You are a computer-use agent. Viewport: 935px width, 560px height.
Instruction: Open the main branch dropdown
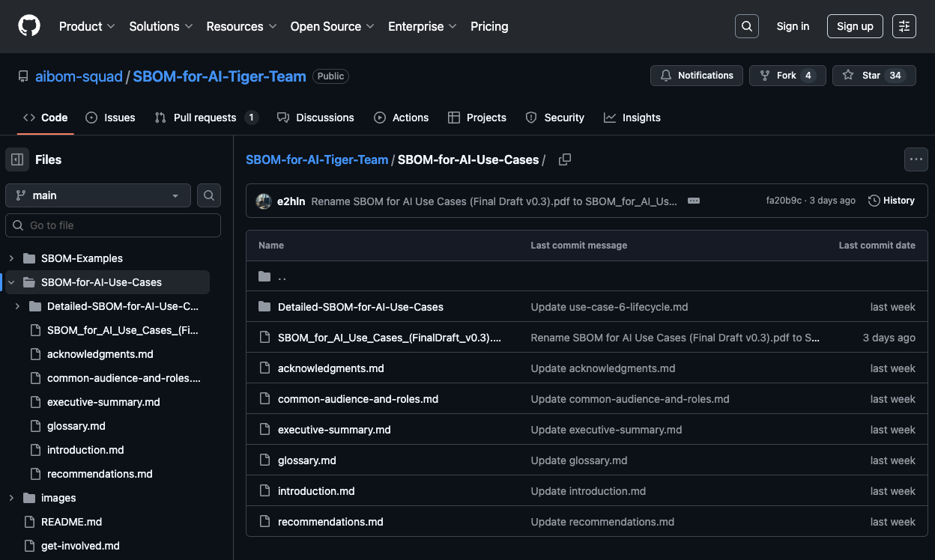coord(98,195)
